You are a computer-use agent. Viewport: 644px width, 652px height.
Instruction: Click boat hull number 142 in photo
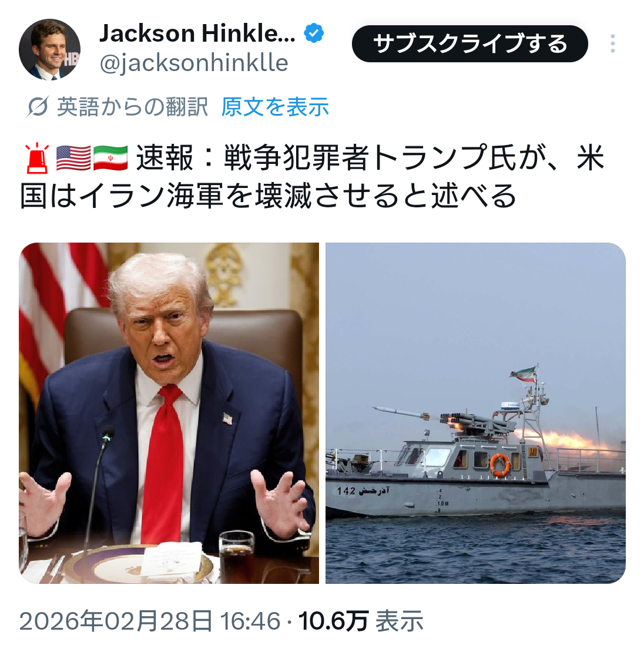(x=346, y=491)
